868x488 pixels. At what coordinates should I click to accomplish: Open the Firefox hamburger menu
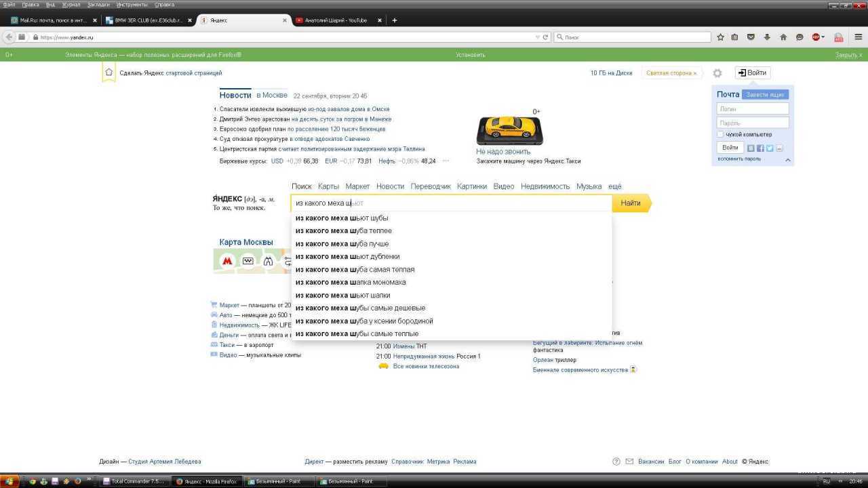(x=859, y=37)
